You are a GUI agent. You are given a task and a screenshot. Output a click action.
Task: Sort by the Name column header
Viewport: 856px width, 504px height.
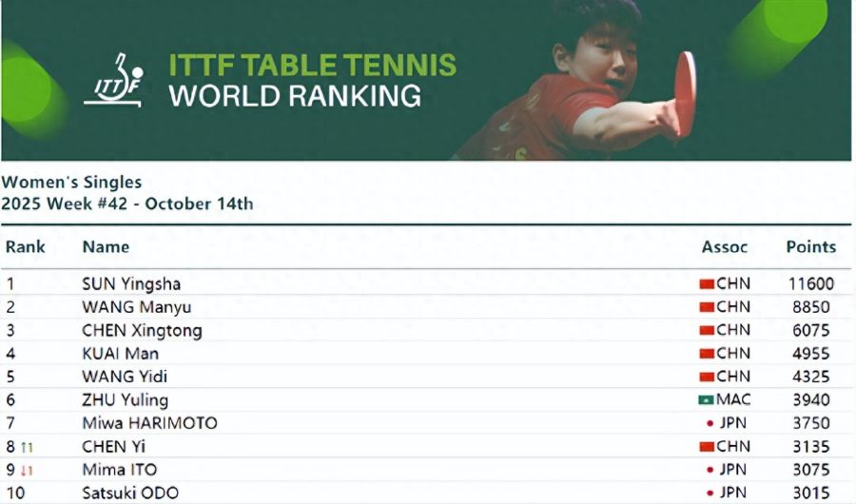[x=106, y=247]
